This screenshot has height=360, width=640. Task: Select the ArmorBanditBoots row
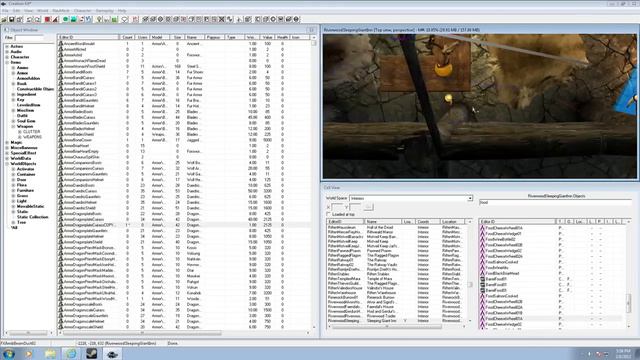(184, 72)
